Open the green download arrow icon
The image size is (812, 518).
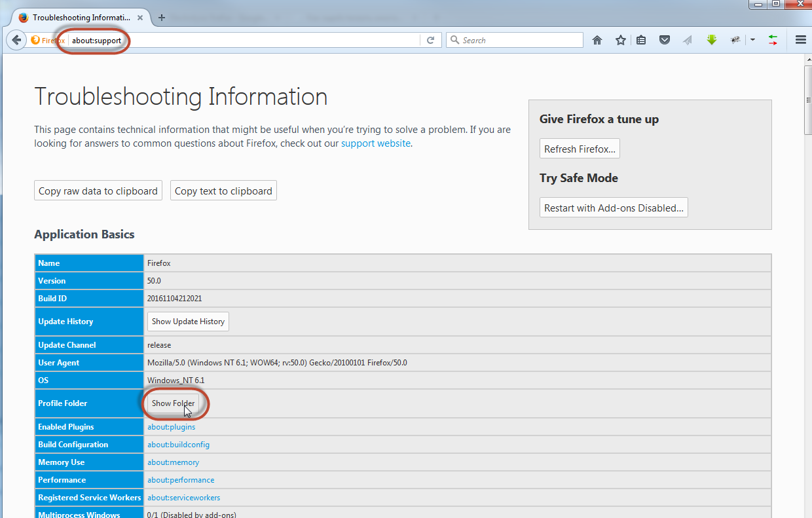pos(712,40)
